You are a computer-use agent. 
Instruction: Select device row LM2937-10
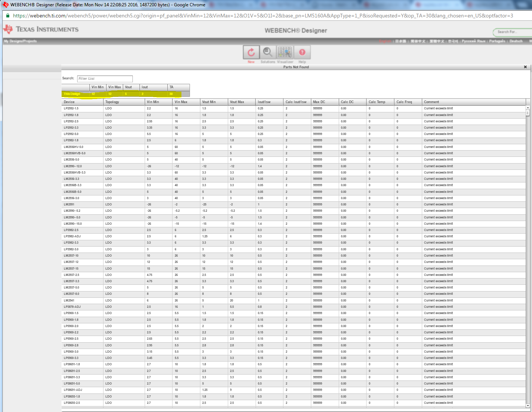coord(293,256)
